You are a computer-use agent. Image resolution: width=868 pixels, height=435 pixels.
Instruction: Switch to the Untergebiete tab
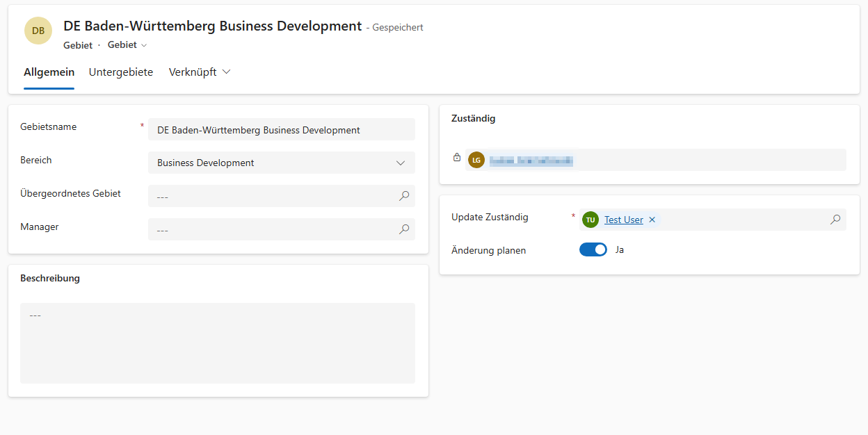click(121, 72)
